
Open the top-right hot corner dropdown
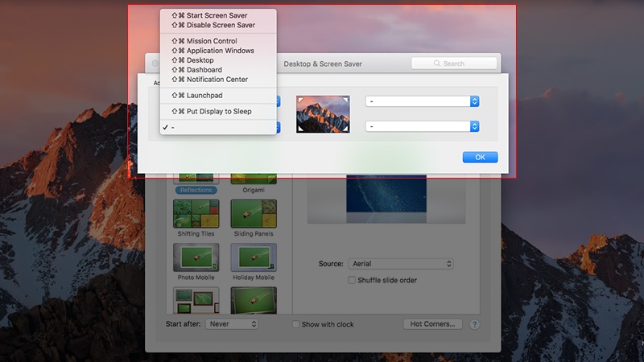423,101
